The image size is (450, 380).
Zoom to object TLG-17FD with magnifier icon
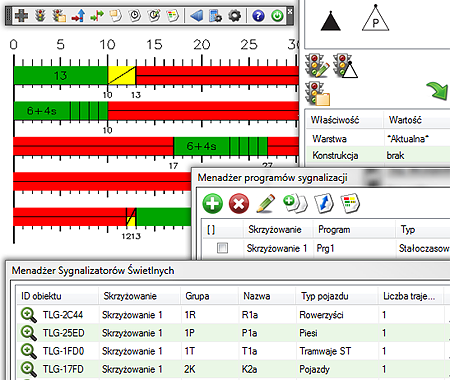[29, 369]
